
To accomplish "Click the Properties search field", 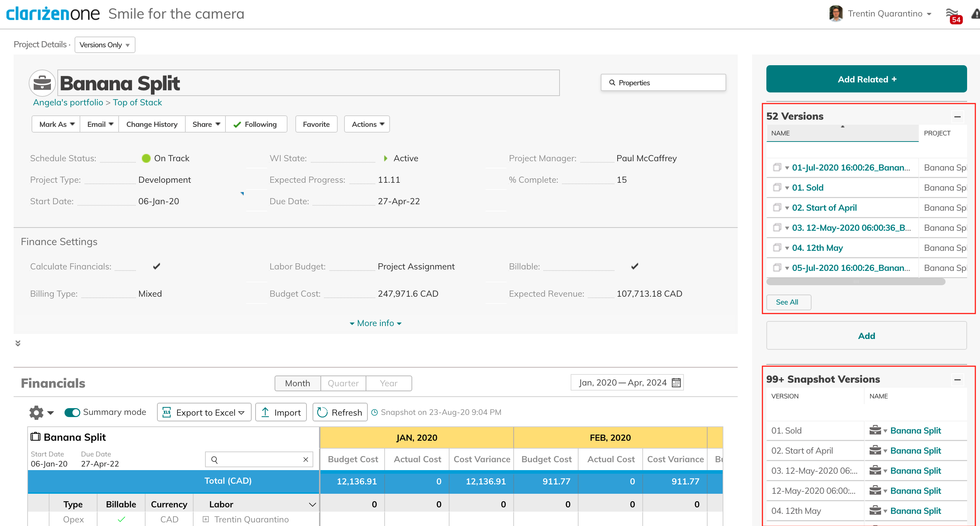I will point(663,82).
